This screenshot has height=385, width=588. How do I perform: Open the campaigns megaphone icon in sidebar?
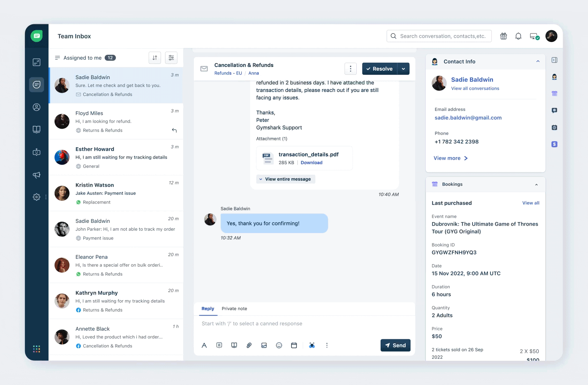(36, 175)
